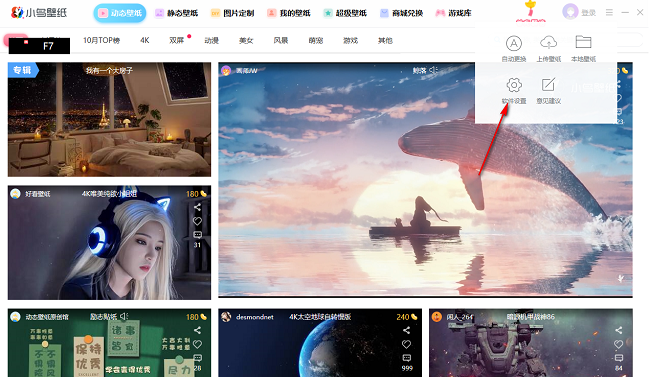The image size is (650, 377).
Task: Toggle sound icon on 鲸落 wallpaper
Action: (433, 71)
